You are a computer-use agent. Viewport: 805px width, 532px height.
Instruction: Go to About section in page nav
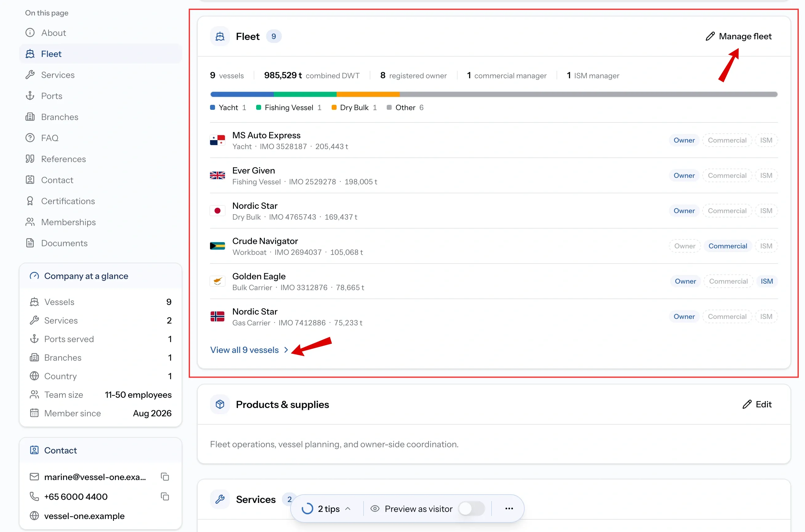101,33
